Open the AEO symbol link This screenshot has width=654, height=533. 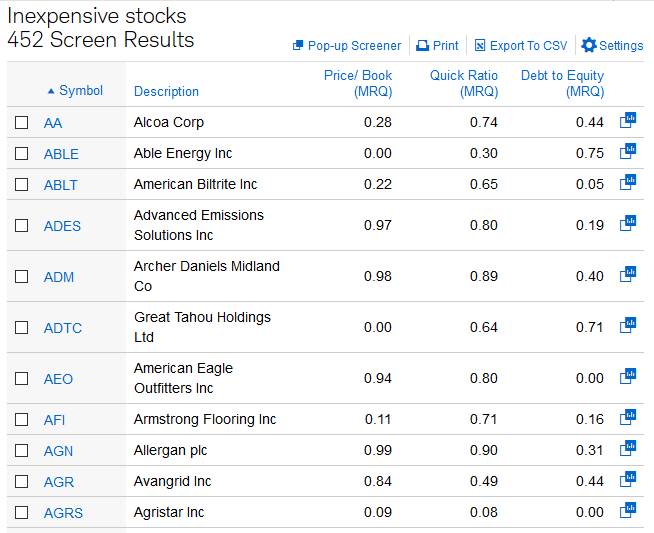[58, 379]
